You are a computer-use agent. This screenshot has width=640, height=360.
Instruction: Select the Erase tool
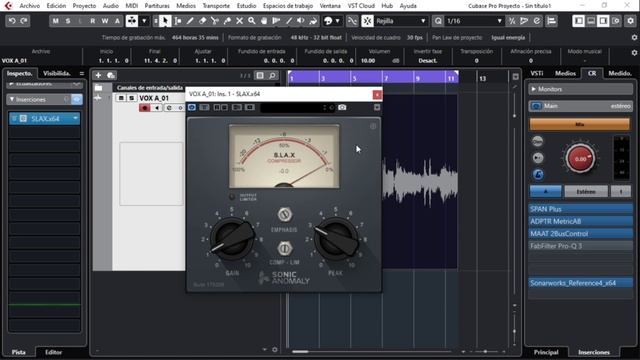click(x=202, y=21)
